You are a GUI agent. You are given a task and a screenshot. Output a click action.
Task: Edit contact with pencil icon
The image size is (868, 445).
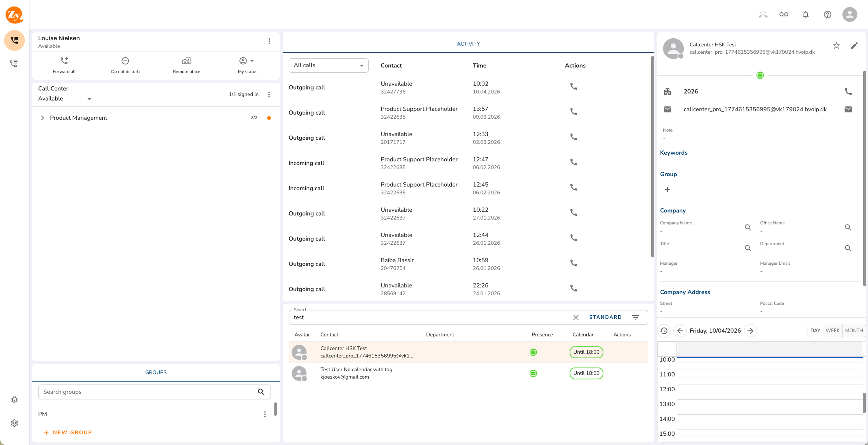click(x=854, y=45)
